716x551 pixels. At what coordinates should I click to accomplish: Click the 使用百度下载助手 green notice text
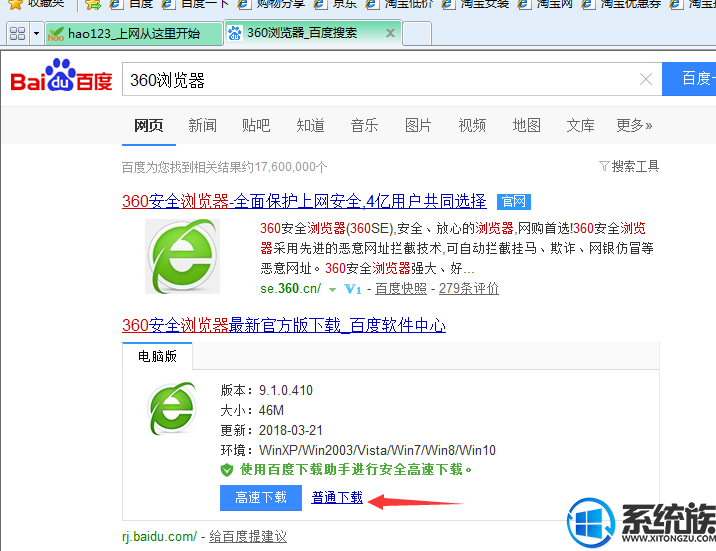tap(356, 469)
